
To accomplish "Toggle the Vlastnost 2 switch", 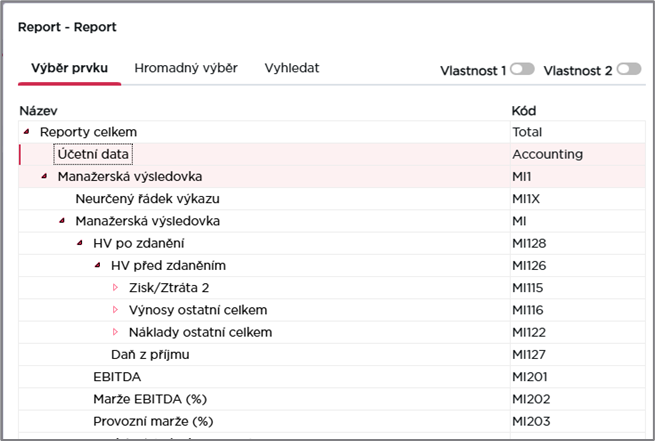I will click(629, 69).
